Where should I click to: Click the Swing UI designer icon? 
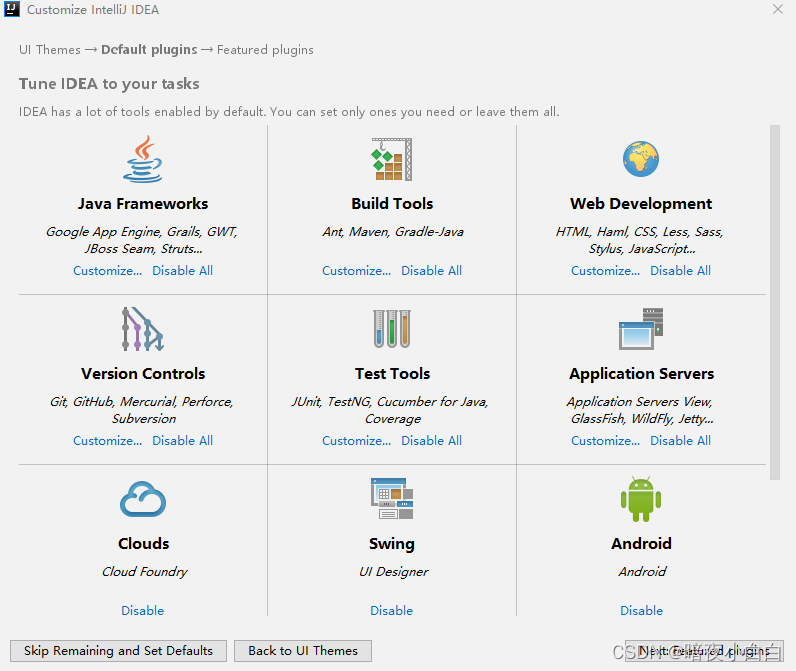(x=392, y=498)
